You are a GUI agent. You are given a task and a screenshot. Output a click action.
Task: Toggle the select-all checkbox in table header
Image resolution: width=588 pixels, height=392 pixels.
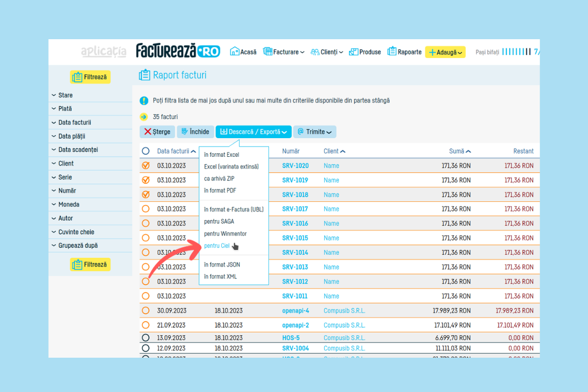coord(146,151)
